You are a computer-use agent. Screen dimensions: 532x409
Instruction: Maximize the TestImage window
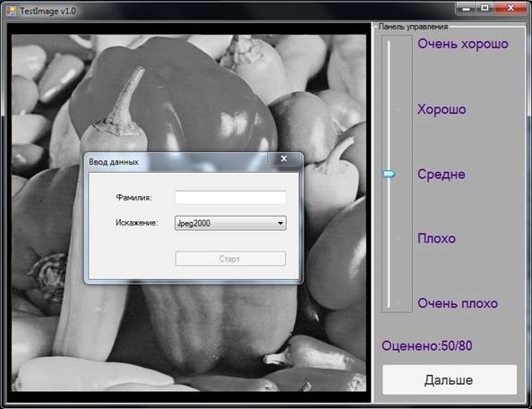click(x=485, y=8)
